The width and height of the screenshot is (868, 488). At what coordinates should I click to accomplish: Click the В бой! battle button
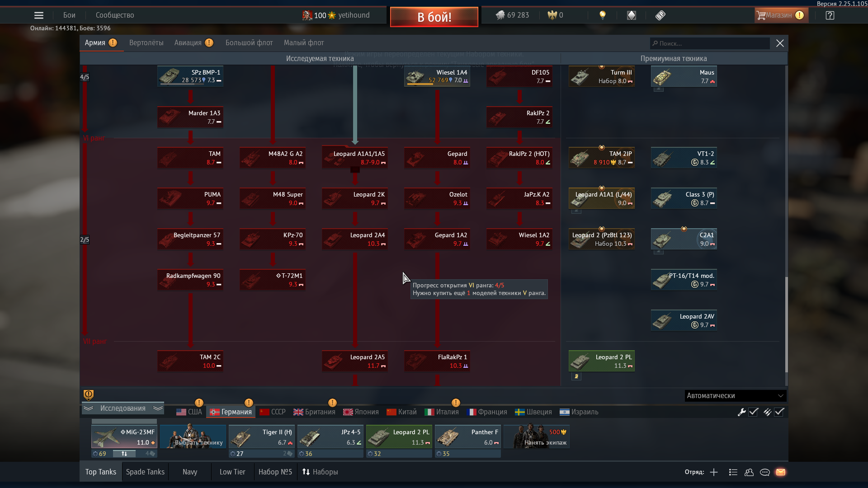click(x=434, y=17)
